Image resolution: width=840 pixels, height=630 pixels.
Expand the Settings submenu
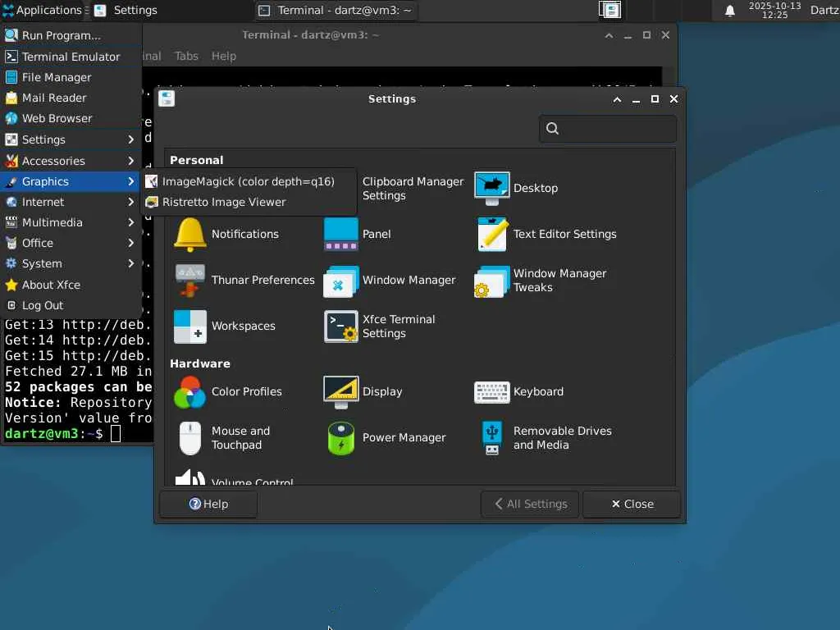tap(71, 139)
